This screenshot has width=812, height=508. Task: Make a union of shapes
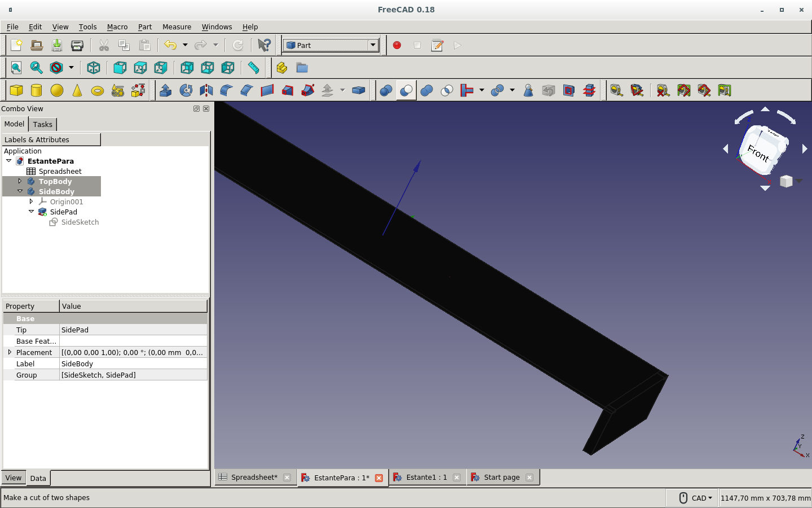pyautogui.click(x=427, y=90)
